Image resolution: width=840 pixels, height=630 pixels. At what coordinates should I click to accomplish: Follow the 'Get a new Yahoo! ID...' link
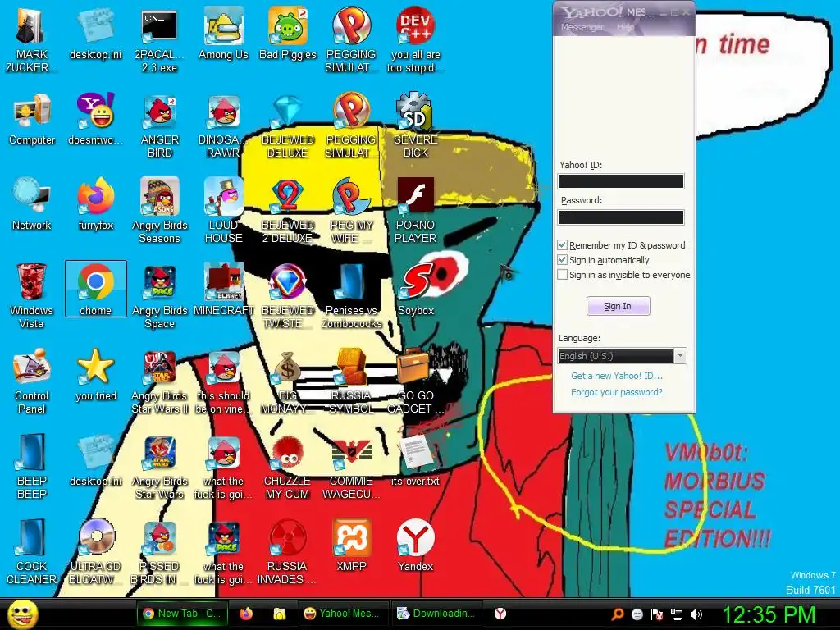pyautogui.click(x=617, y=376)
